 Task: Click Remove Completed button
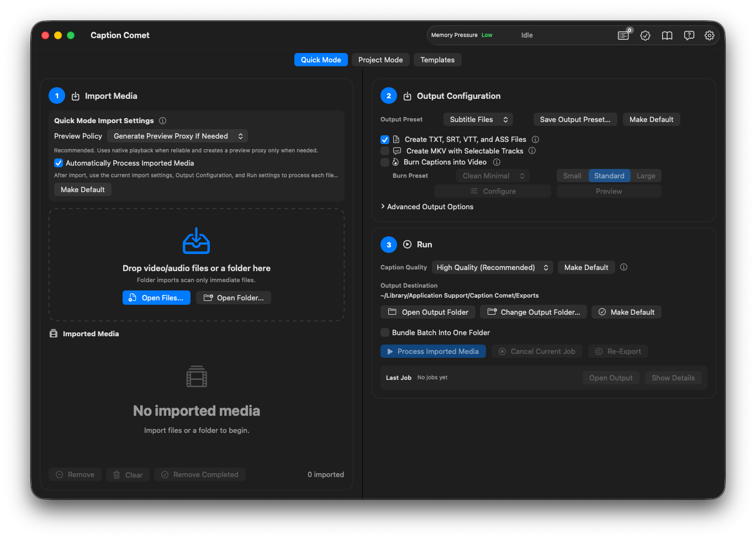click(x=200, y=474)
